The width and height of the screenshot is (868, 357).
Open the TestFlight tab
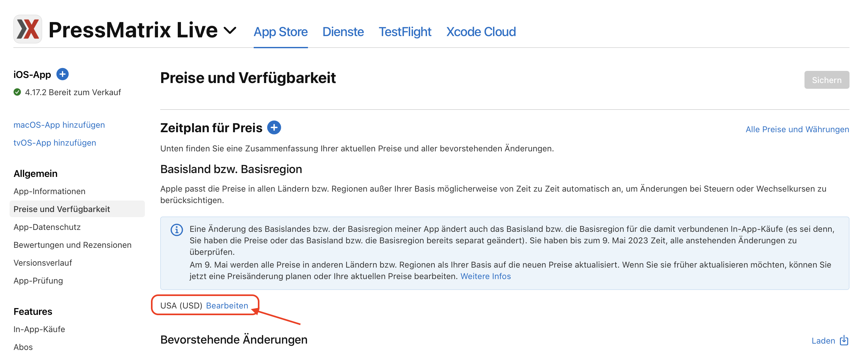point(405,32)
